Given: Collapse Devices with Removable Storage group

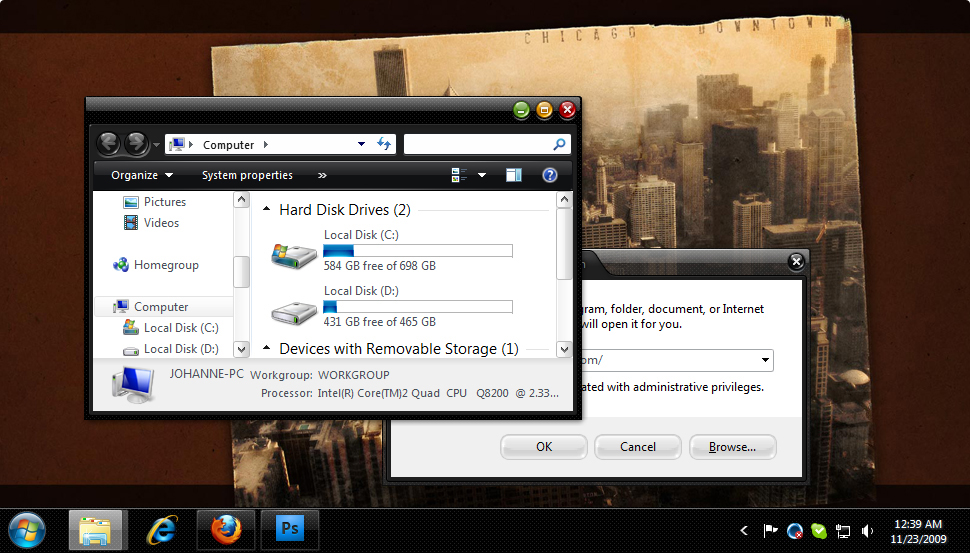Looking at the screenshot, I should click(266, 349).
